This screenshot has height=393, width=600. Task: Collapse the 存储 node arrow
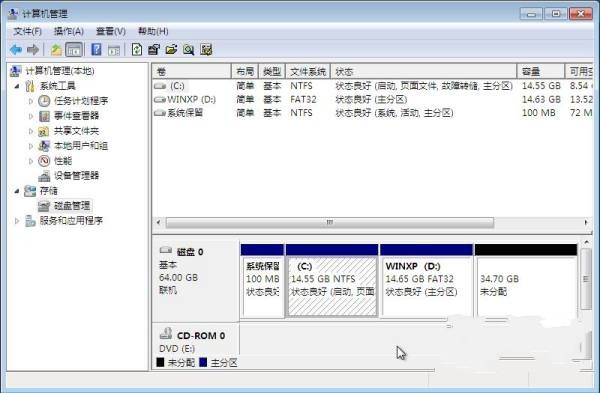17,191
